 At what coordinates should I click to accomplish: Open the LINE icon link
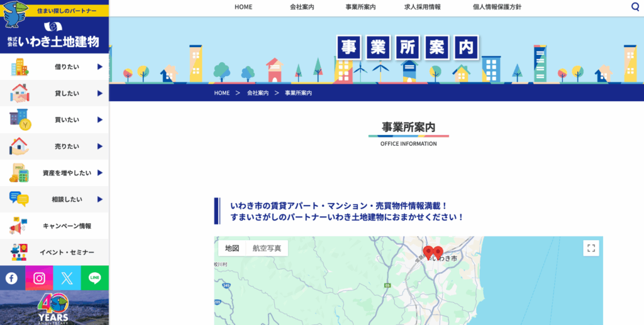[x=95, y=278]
